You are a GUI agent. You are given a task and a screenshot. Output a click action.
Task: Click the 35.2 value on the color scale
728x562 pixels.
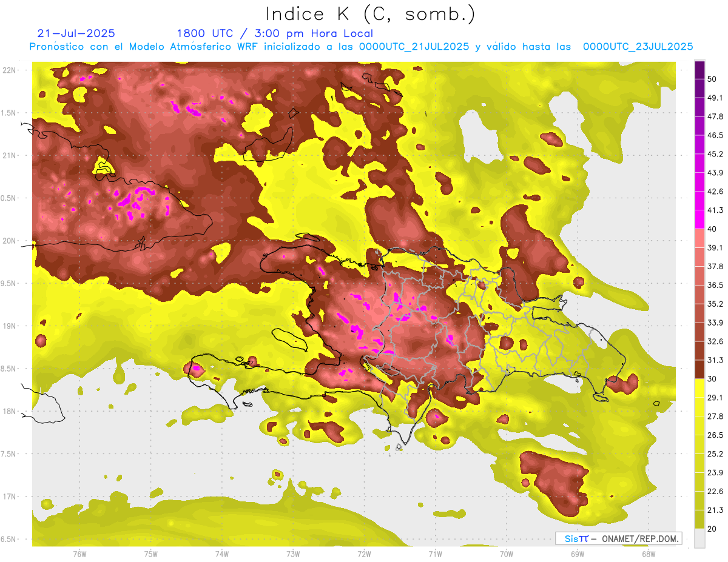pyautogui.click(x=716, y=304)
